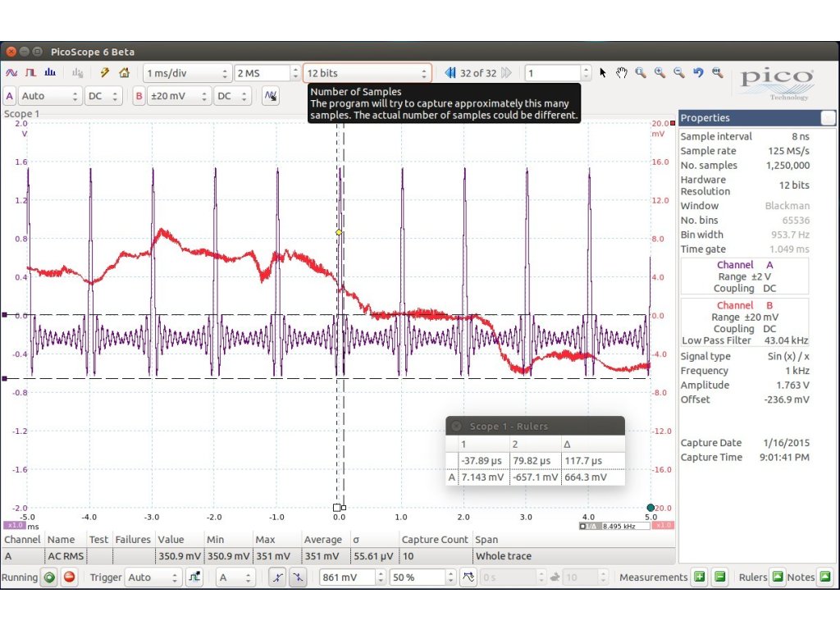Click the signal generator icon
The width and height of the screenshot is (840, 630).
tap(271, 97)
